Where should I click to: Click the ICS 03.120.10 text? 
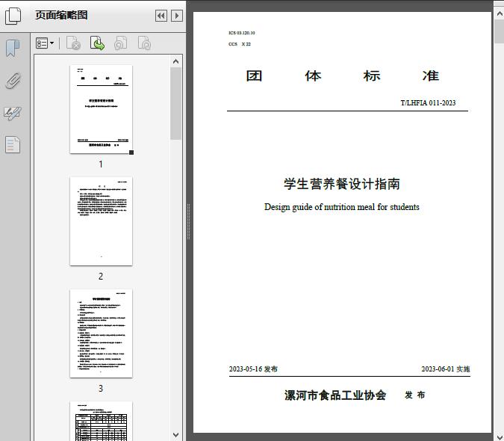(242, 33)
